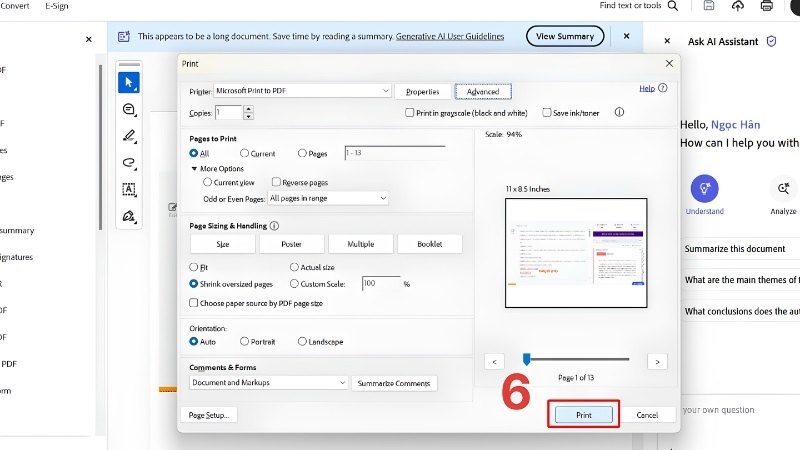
Task: Select the text box tool icon
Action: click(x=129, y=189)
